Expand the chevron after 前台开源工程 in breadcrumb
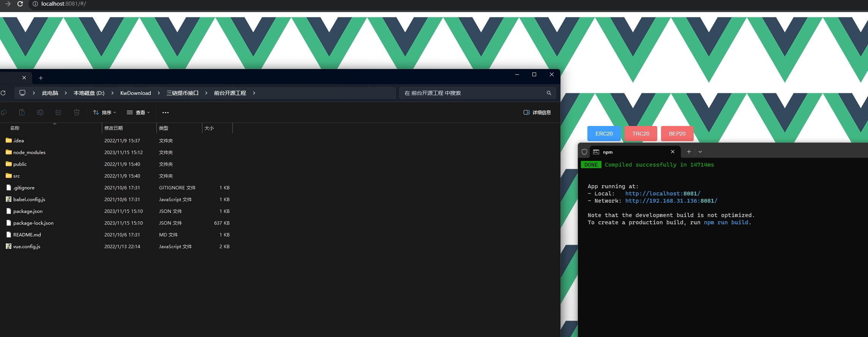 (x=254, y=93)
